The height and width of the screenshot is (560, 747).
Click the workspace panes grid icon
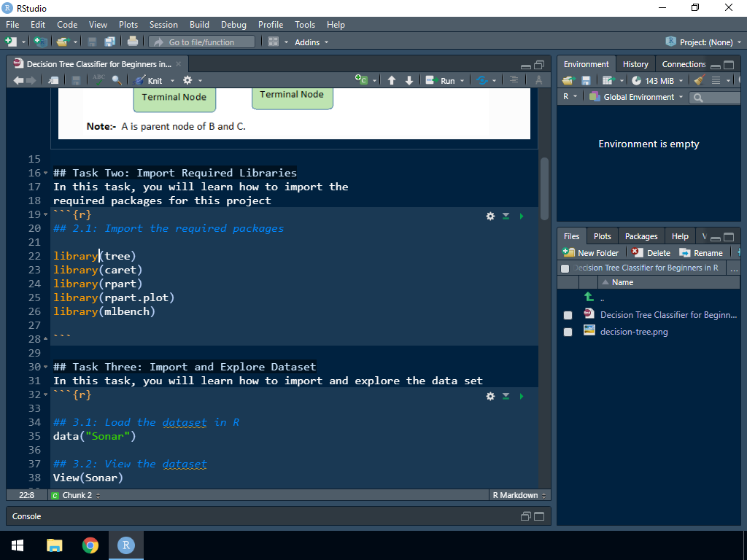click(273, 42)
